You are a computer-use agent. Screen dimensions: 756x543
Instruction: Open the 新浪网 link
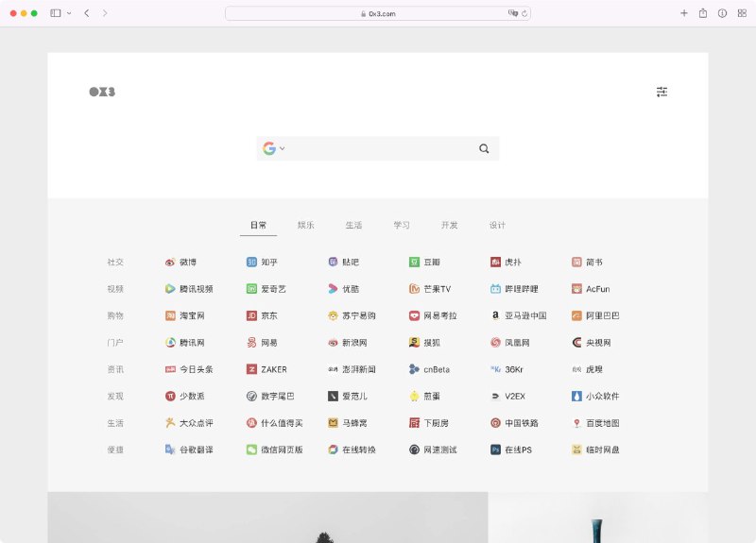(348, 343)
